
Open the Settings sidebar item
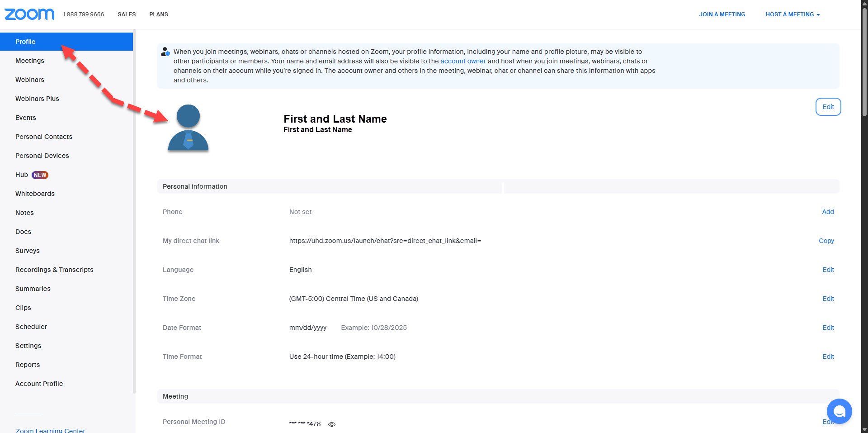point(28,346)
